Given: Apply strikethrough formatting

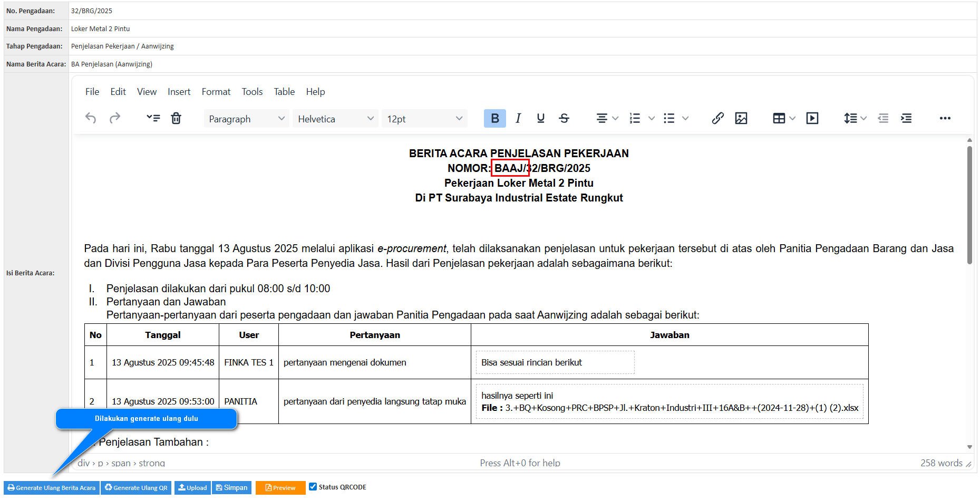Looking at the screenshot, I should coord(564,118).
